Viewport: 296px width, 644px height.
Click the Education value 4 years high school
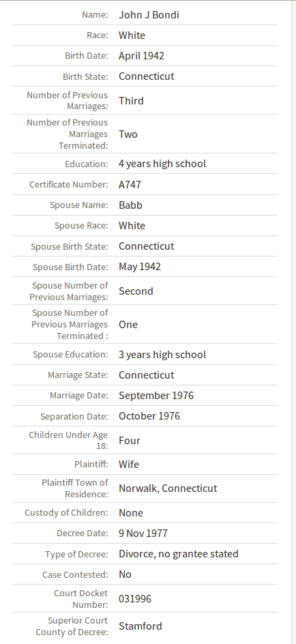(x=162, y=164)
